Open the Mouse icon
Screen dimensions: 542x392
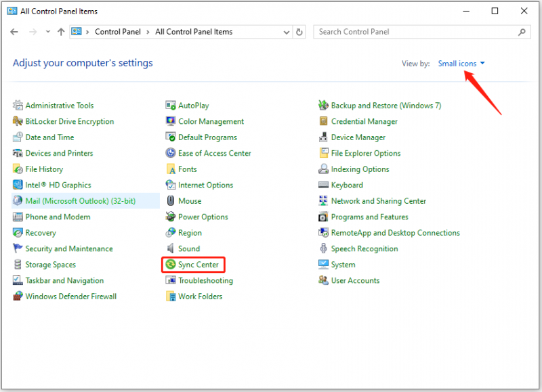pos(171,200)
